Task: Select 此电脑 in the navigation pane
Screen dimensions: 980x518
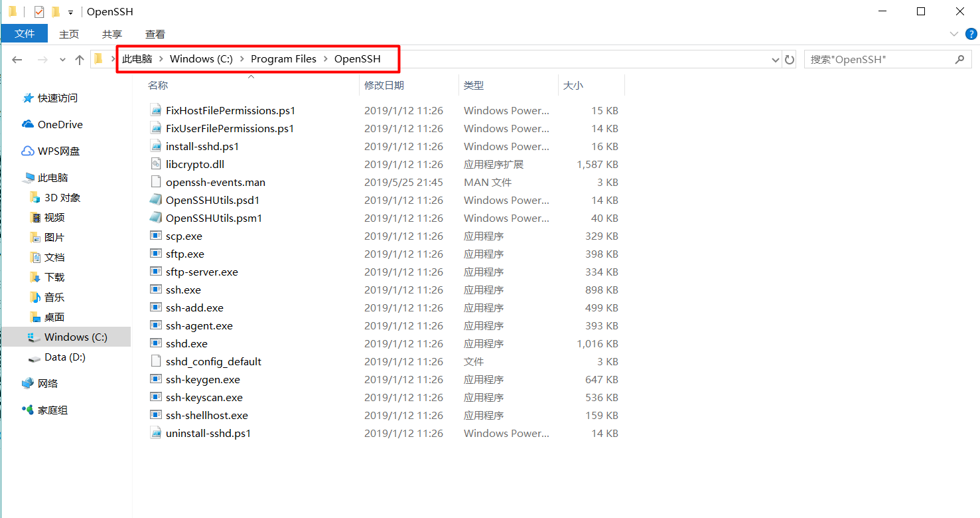Action: (53, 177)
